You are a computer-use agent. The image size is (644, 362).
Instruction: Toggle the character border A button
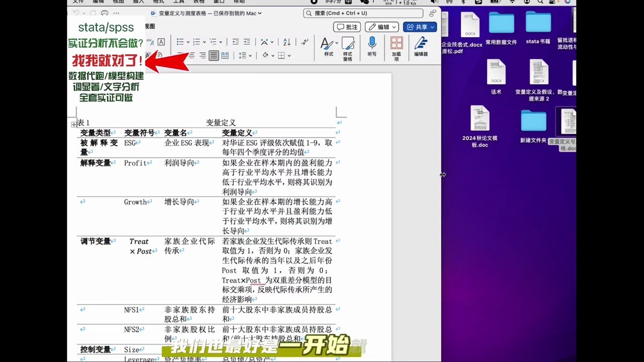click(x=161, y=42)
